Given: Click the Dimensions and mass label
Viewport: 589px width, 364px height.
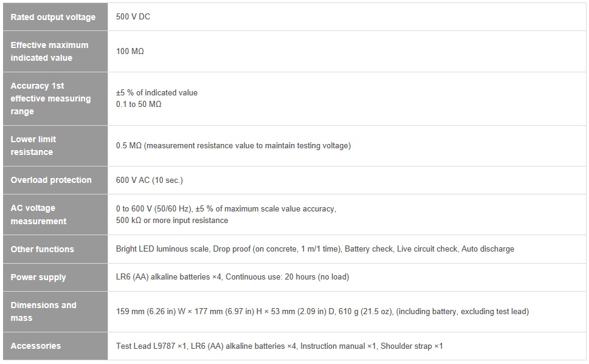Looking at the screenshot, I should point(43,311).
